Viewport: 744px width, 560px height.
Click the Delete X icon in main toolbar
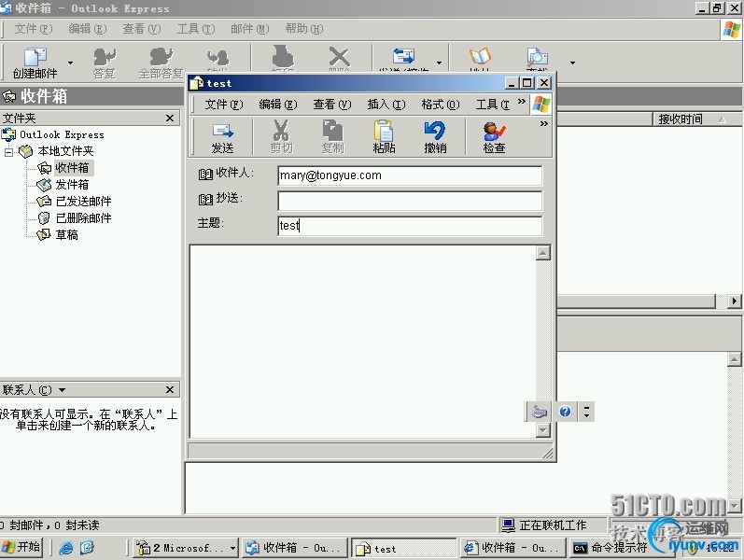[x=339, y=57]
